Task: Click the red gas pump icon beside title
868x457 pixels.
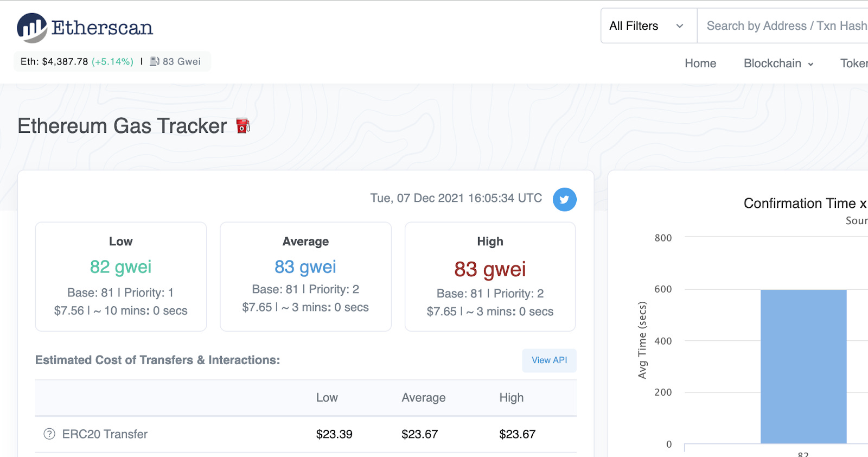Action: click(243, 125)
